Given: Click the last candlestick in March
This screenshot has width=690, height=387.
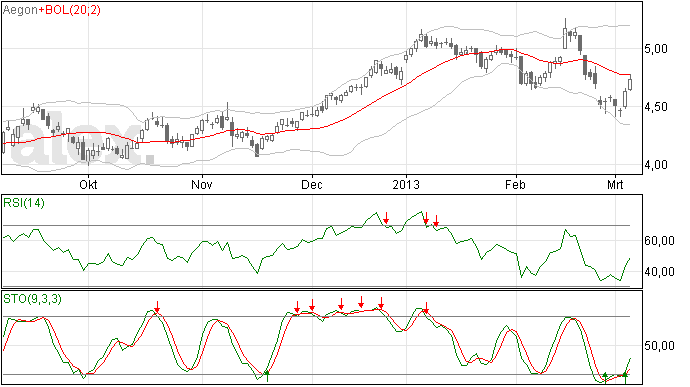Looking at the screenshot, I should (630, 83).
